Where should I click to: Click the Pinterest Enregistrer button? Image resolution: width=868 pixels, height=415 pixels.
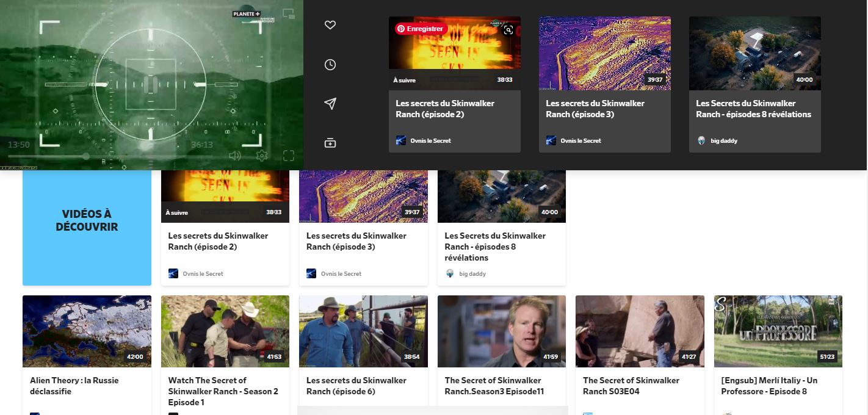421,29
